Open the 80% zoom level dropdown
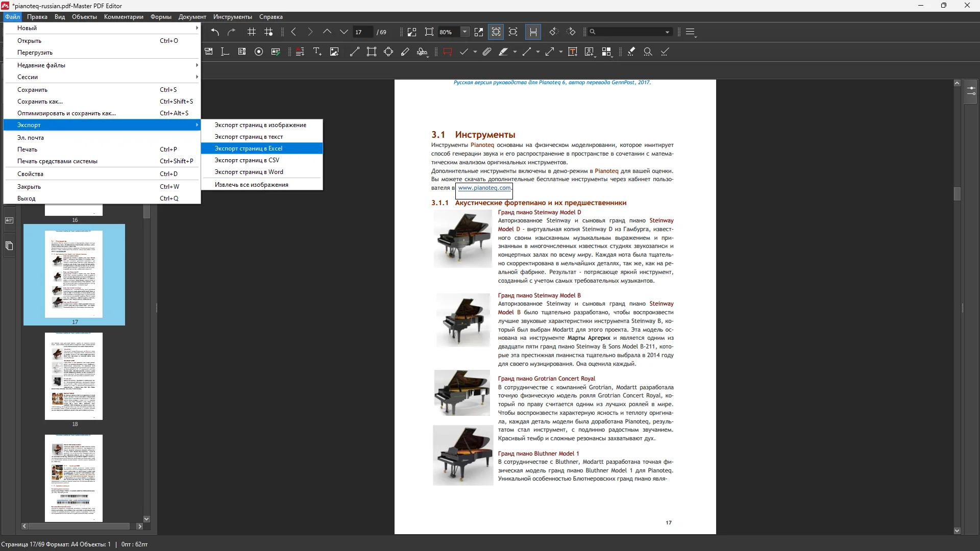Screen dimensions: 980x551 point(464,32)
